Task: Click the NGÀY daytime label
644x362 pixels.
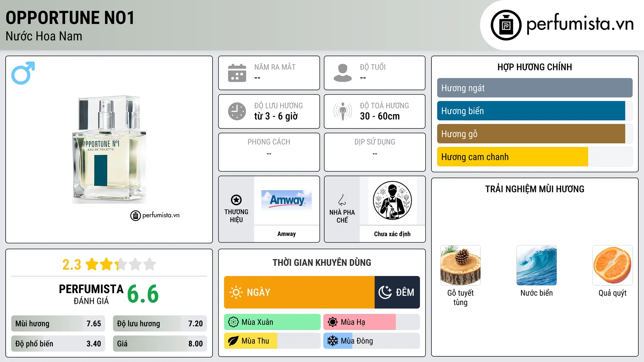Action: tap(258, 292)
